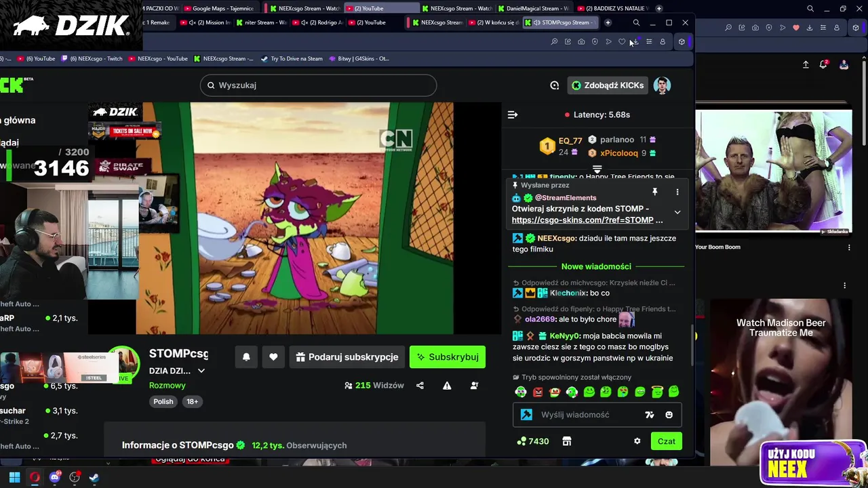Open Your Boom Boom video options menu
Image resolution: width=868 pixels, height=488 pixels.
[849, 247]
